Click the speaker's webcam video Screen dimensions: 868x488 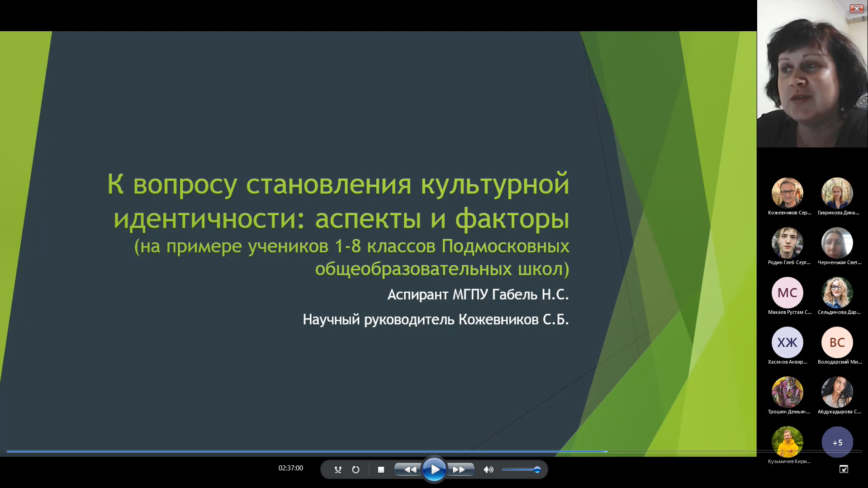(812, 74)
